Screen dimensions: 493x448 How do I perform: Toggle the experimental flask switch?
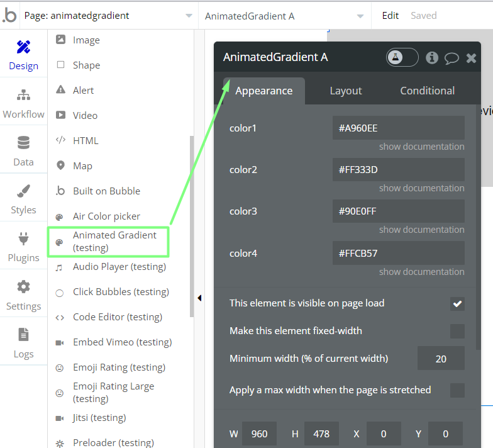pyautogui.click(x=402, y=57)
